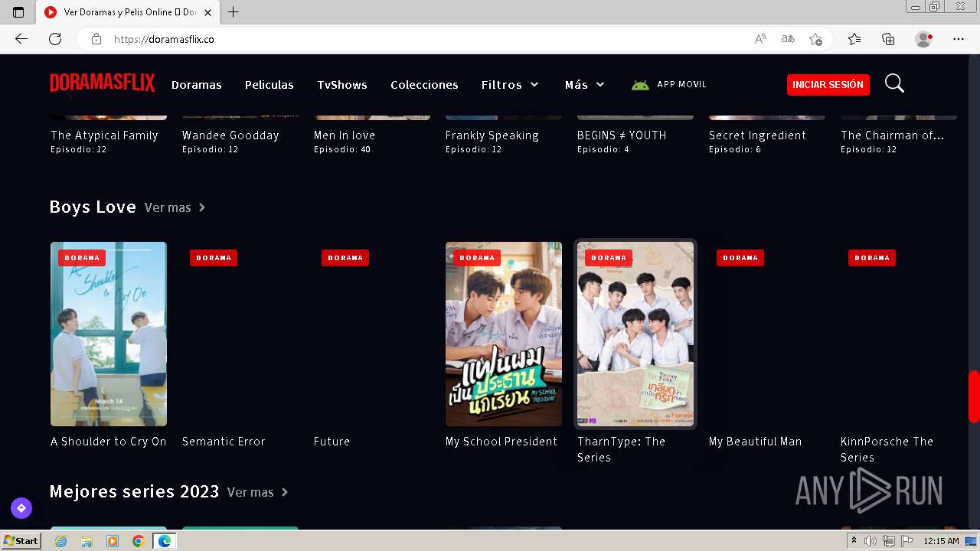Click the browser profile avatar
This screenshot has width=980, height=551.
point(924,39)
